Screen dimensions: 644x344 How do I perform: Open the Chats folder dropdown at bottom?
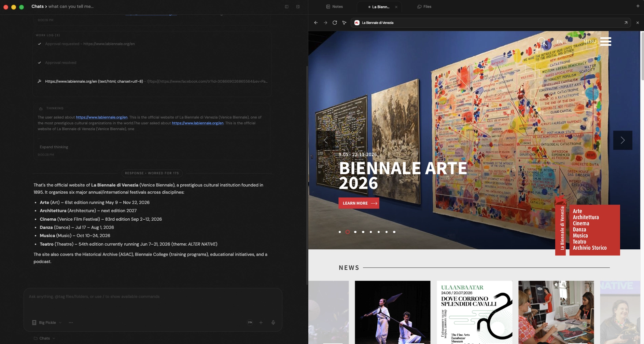(45, 338)
